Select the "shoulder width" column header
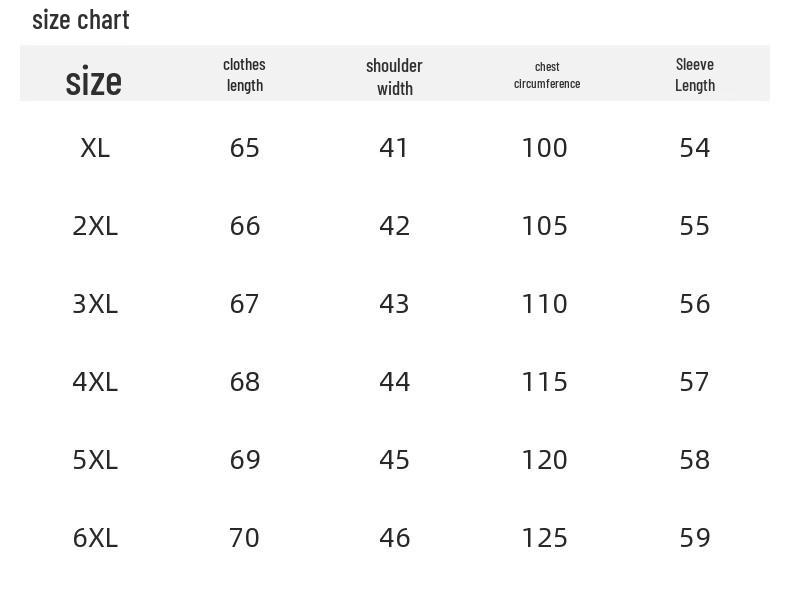The height and width of the screenshot is (615, 790). 394,77
